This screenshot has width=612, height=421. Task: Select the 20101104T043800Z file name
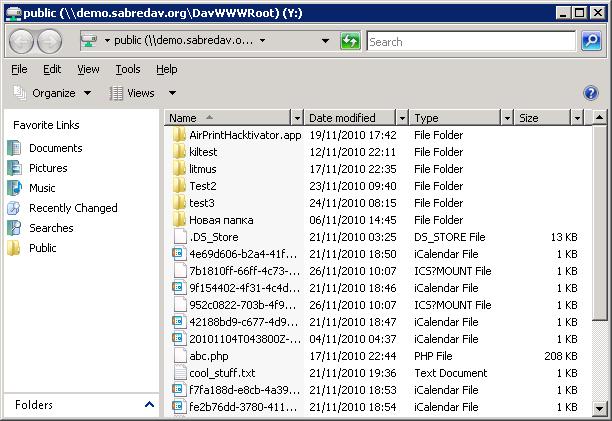[x=245, y=339]
